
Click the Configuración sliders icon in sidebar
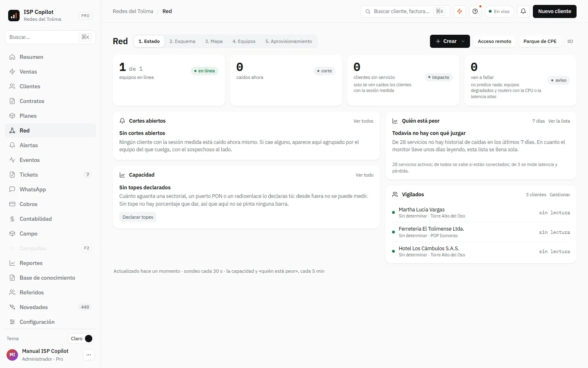click(x=12, y=322)
